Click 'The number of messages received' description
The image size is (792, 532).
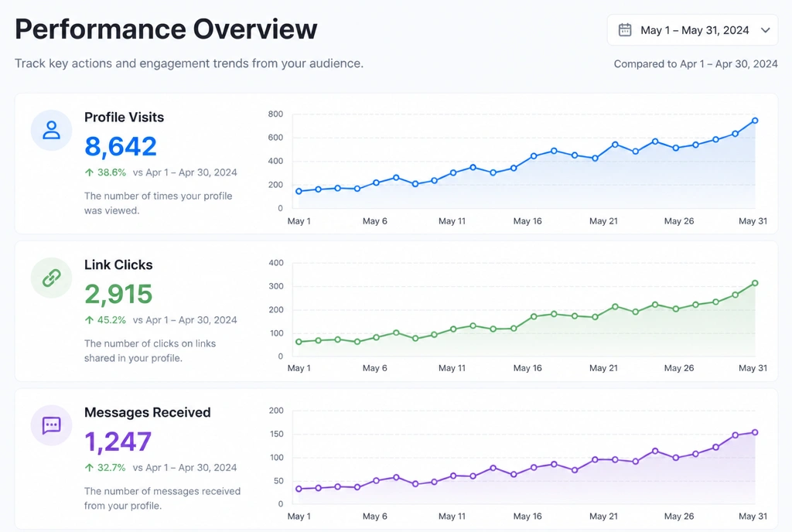tap(162, 499)
